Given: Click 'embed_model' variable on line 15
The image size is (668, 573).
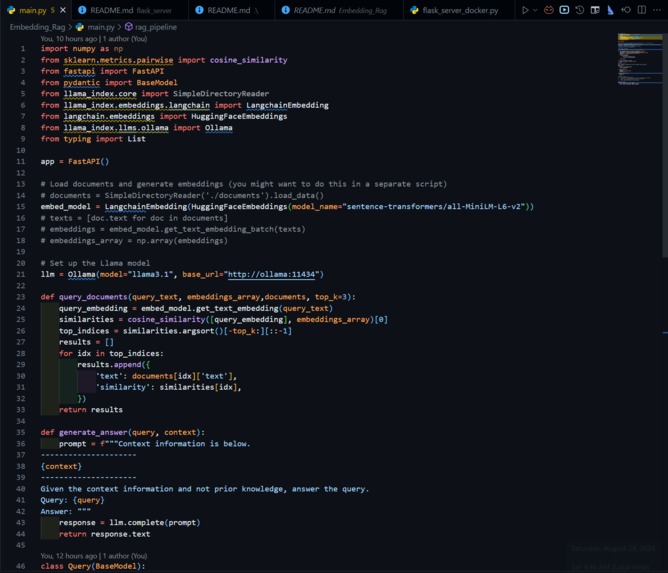Looking at the screenshot, I should [x=66, y=207].
